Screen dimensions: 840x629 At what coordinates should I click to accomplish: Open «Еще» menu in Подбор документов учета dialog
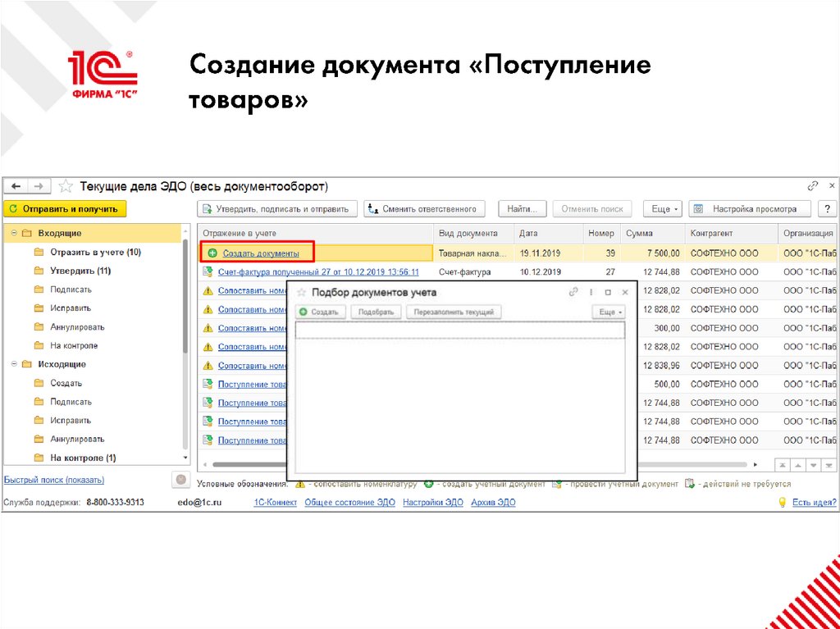(x=610, y=311)
